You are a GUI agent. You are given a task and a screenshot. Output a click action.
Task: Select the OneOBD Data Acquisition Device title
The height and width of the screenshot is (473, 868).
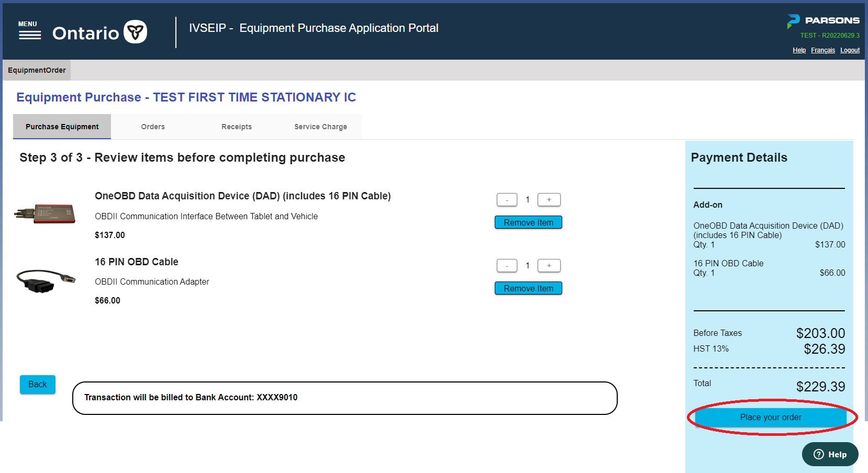[243, 196]
